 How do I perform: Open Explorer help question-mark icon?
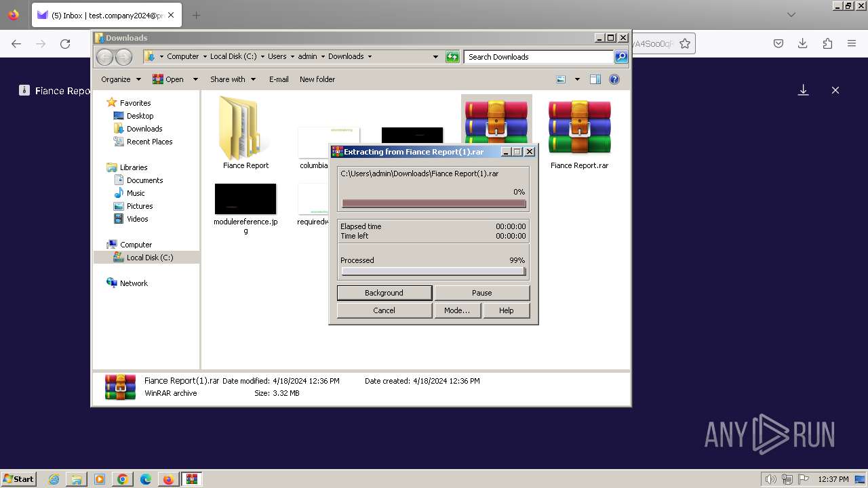click(614, 79)
